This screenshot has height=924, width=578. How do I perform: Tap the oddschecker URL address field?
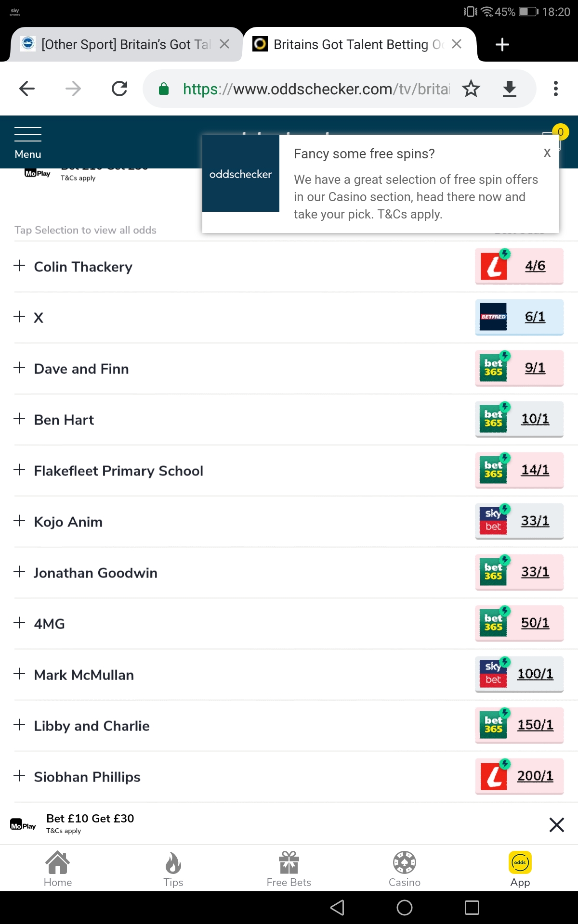tap(315, 89)
